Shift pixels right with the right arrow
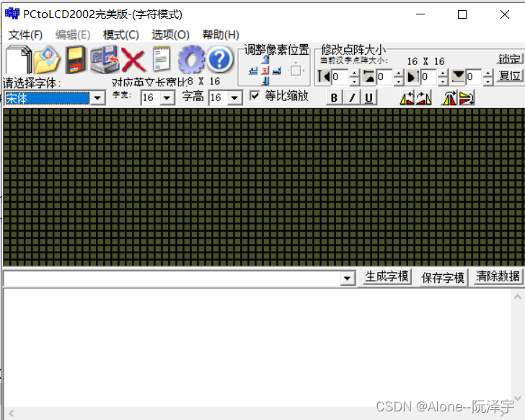Screen dimensions: 525x420 coord(277,71)
